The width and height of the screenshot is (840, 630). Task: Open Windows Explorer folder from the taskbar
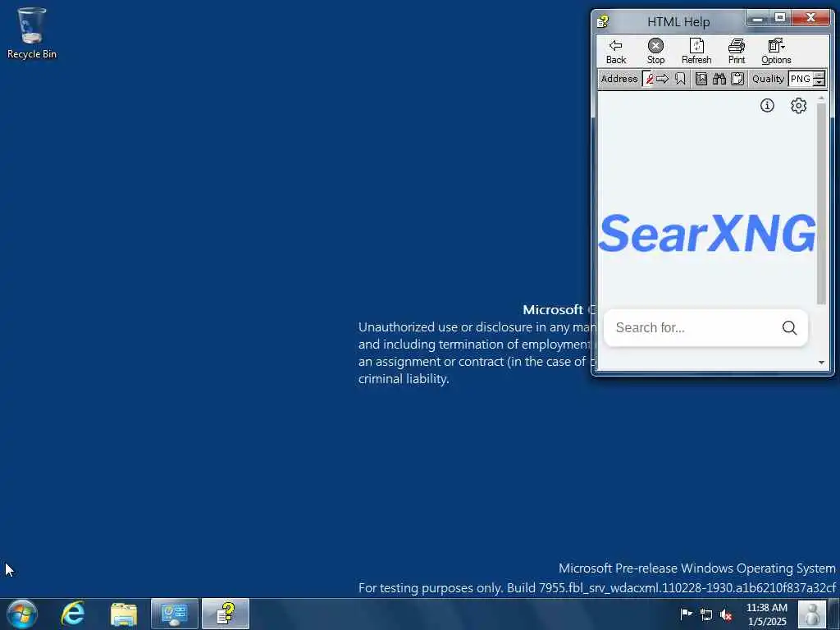pos(124,614)
